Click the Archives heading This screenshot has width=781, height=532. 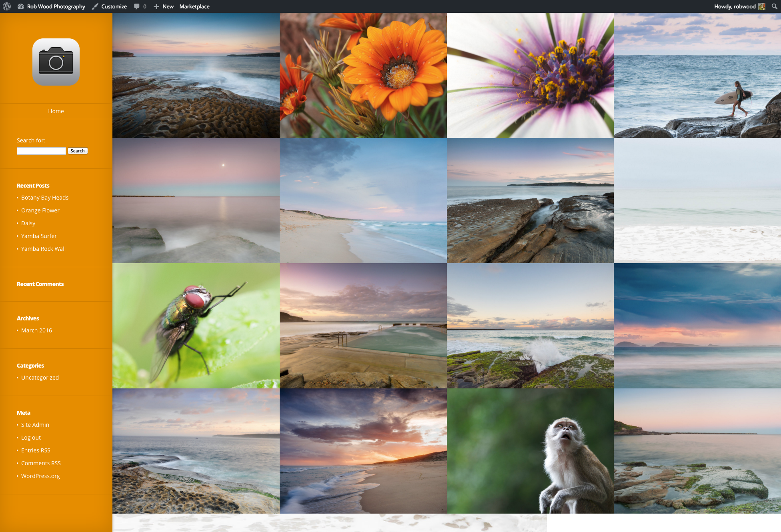click(x=28, y=318)
